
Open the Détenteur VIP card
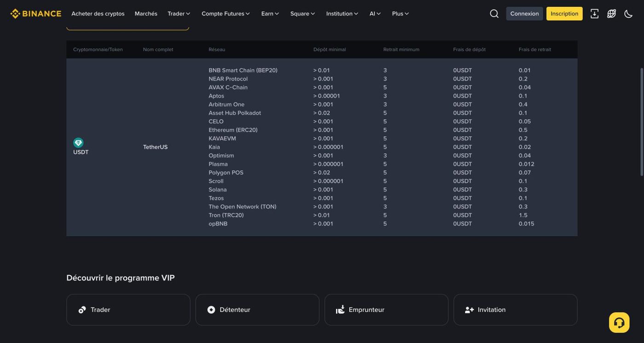click(258, 310)
